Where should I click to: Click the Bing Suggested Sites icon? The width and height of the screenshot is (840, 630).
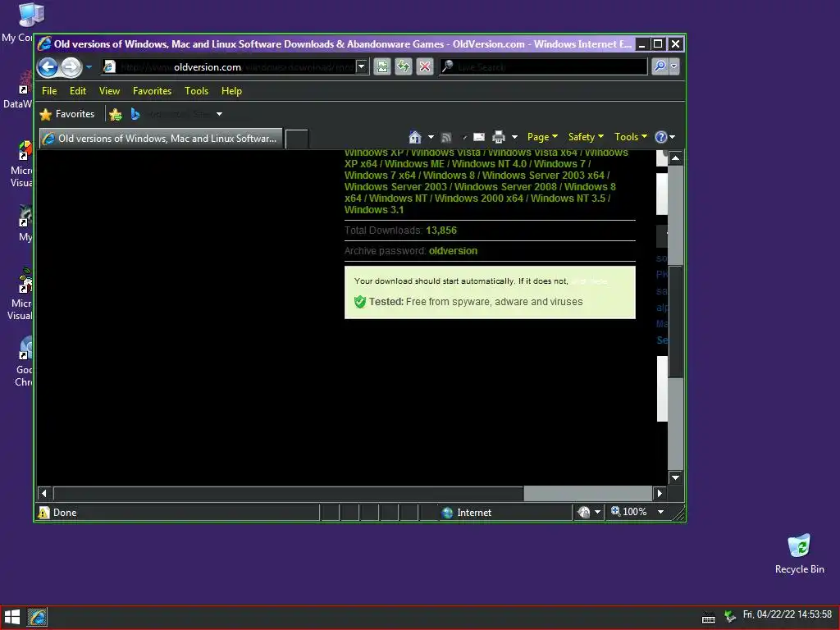135,114
